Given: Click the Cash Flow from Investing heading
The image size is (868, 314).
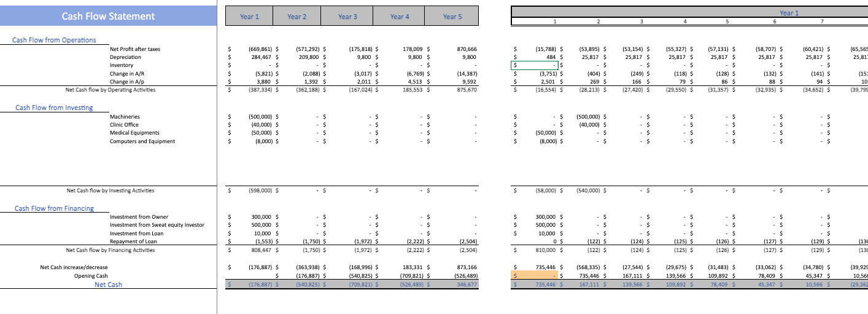Looking at the screenshot, I should coord(54,108).
